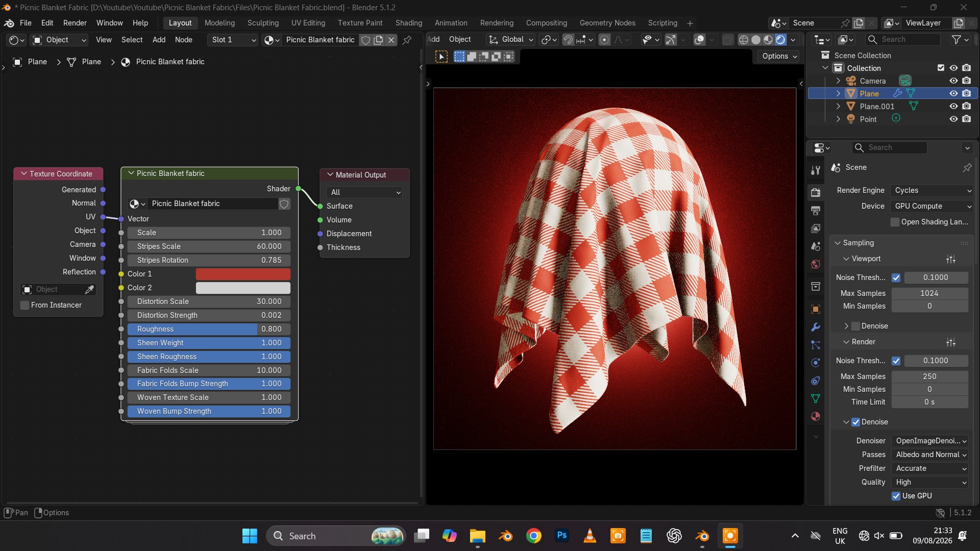The image size is (980, 551).
Task: Toggle Use GPU for denoising
Action: [896, 496]
